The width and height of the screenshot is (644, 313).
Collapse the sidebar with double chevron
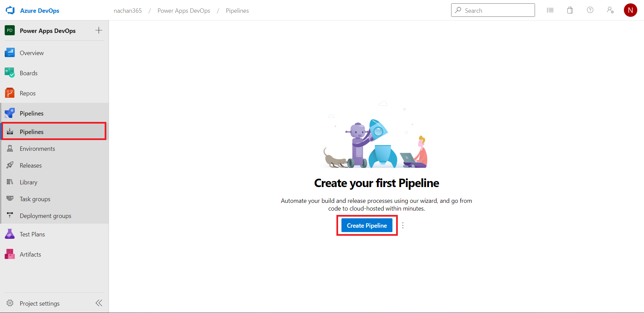pos(99,303)
